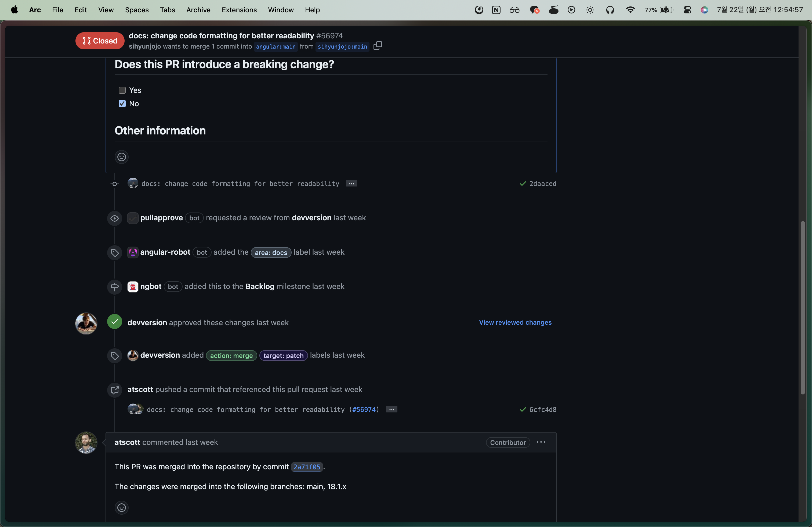Open Control Center icon
This screenshot has height=527, width=812.
(687, 10)
